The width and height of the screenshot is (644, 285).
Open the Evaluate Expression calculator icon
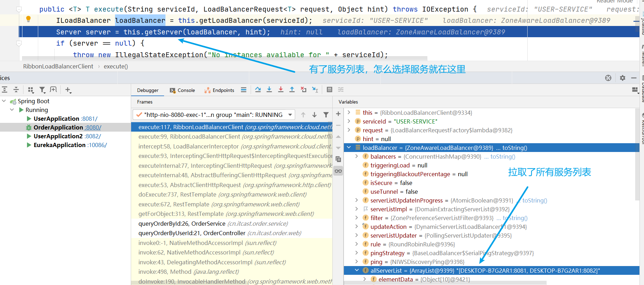click(x=329, y=90)
